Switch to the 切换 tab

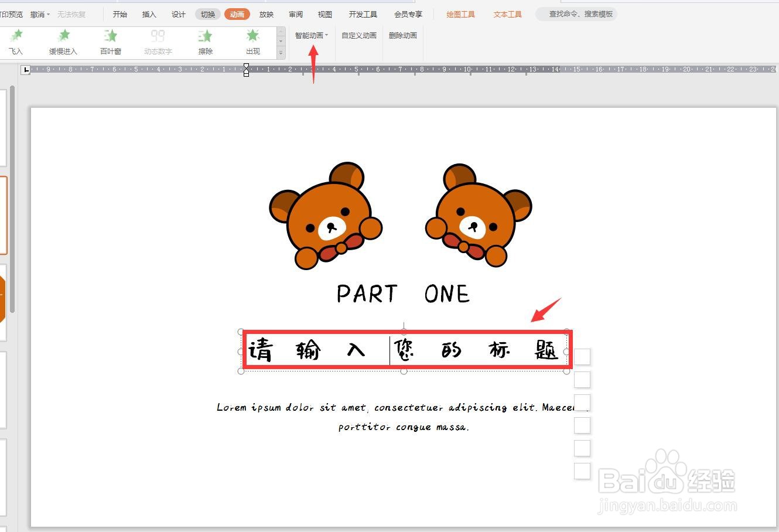[208, 14]
